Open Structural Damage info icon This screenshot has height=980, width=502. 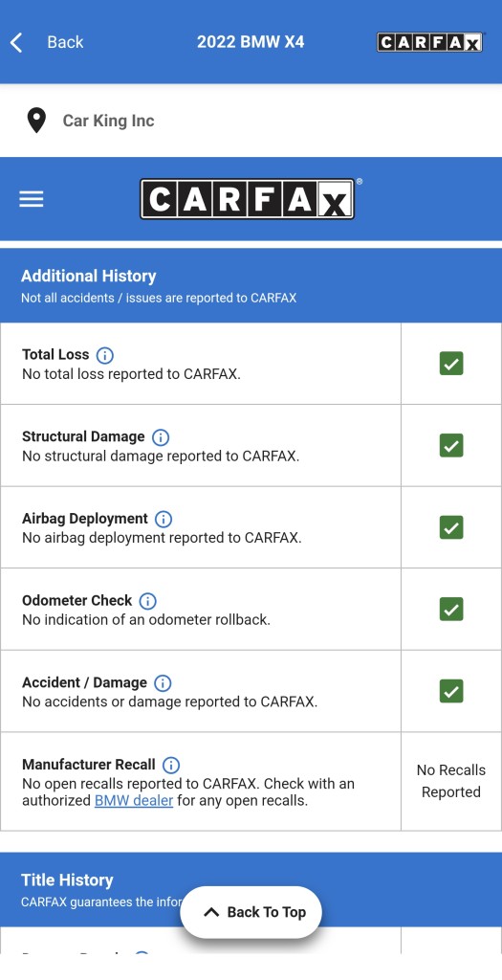tap(161, 437)
